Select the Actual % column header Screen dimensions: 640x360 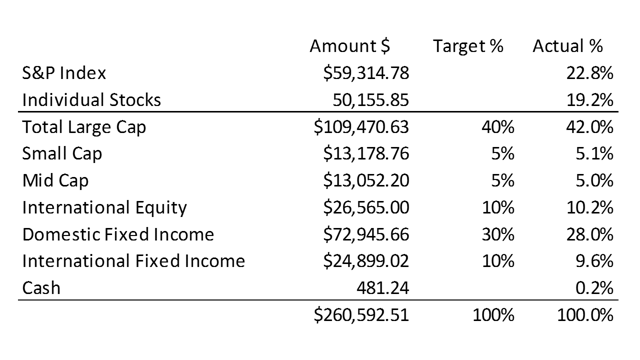(x=568, y=46)
